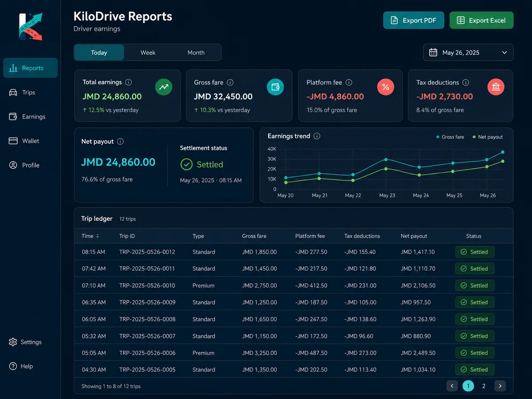Screen dimensions: 532x399
Task: Open the Wallet page
Action: tap(24, 141)
